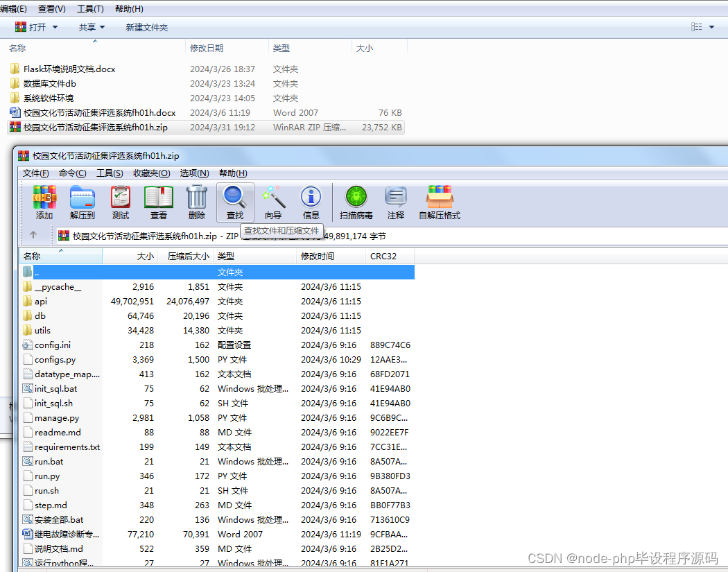Viewport: 728px width, 572px height.
Task: Open the 命令(C) menu in WinRAR
Action: pos(72,173)
